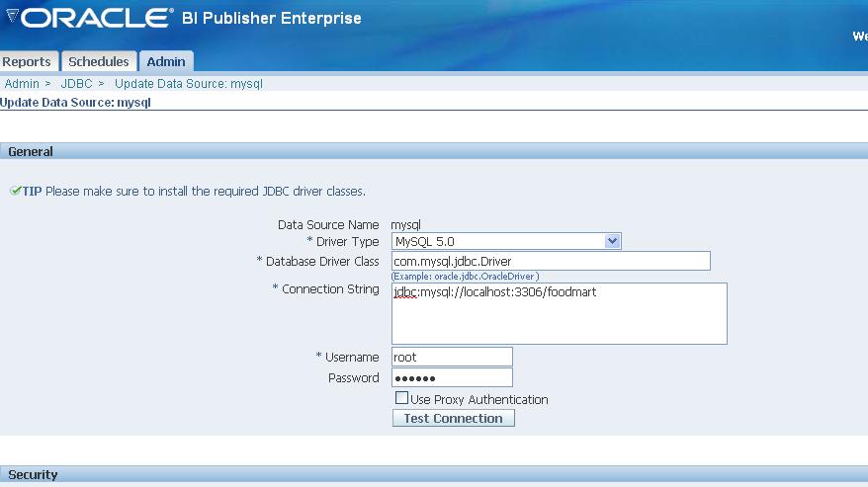Screen dimensions: 868x487
Task: Click the Oracle logo
Action: 90,18
